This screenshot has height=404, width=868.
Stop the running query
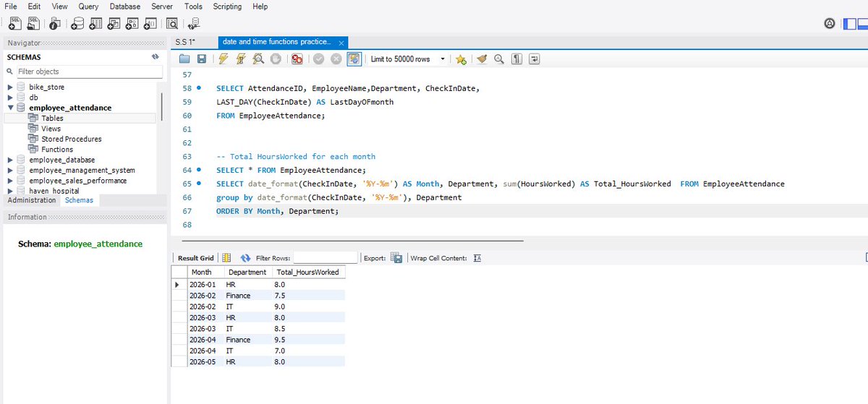(276, 59)
